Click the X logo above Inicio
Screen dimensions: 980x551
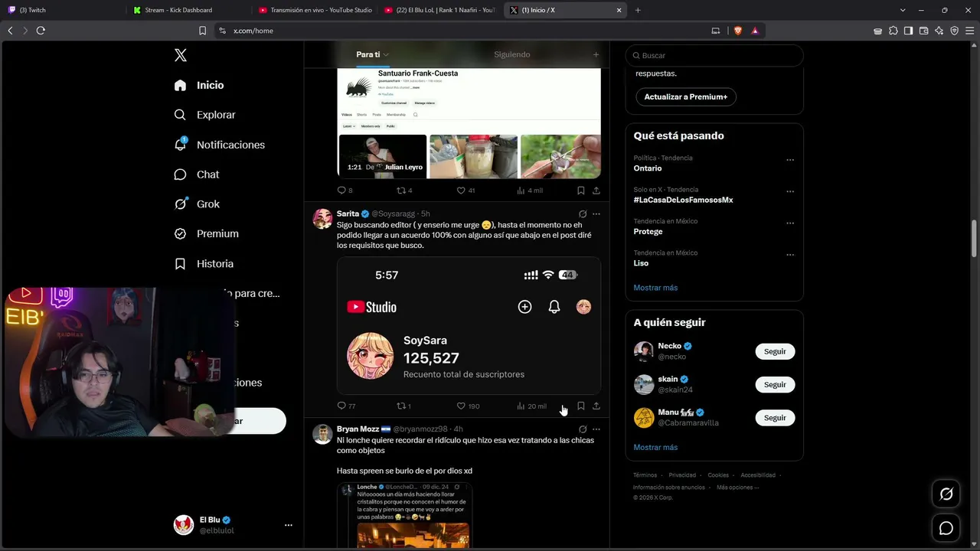pos(181,55)
